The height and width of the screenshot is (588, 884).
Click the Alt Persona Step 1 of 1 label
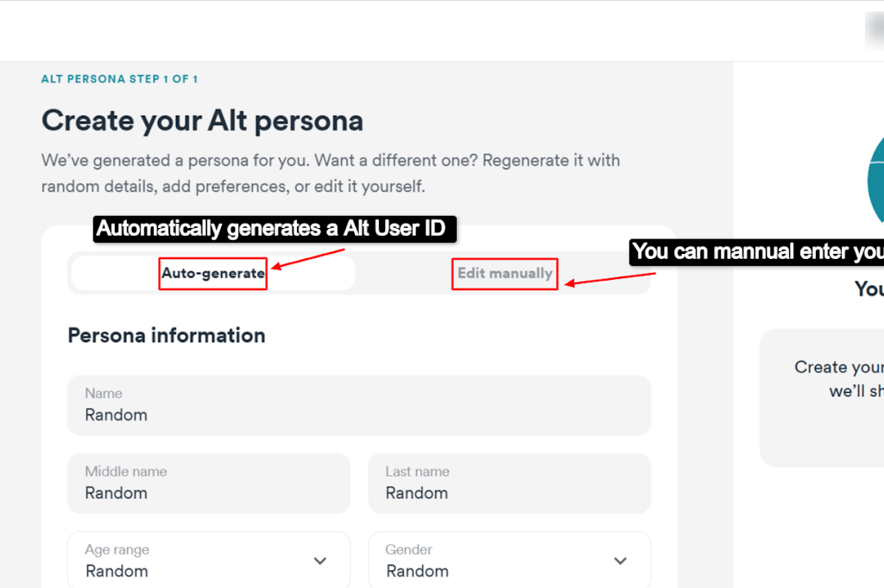pyautogui.click(x=119, y=79)
